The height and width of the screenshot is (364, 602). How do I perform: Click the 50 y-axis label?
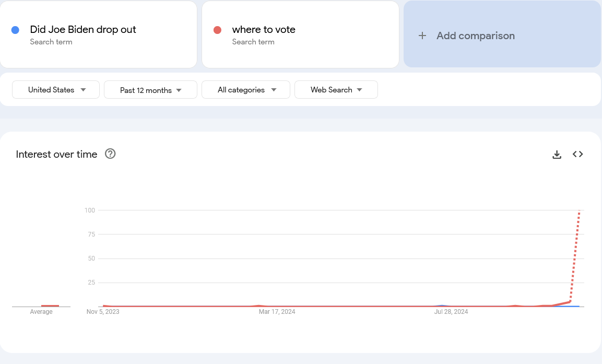coord(91,259)
